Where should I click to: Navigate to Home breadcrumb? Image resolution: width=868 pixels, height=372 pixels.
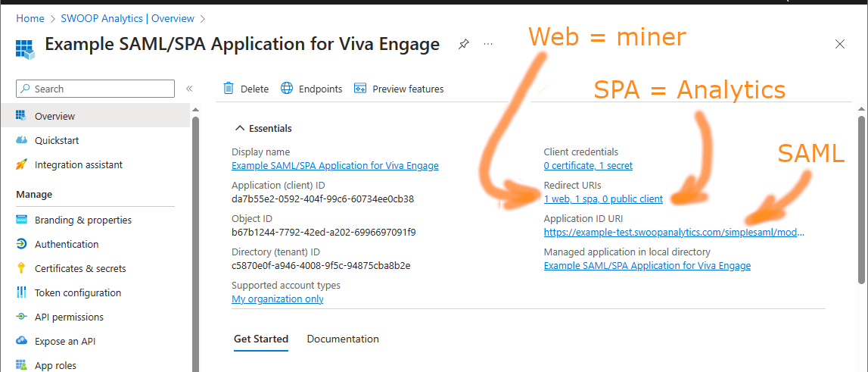[x=30, y=18]
